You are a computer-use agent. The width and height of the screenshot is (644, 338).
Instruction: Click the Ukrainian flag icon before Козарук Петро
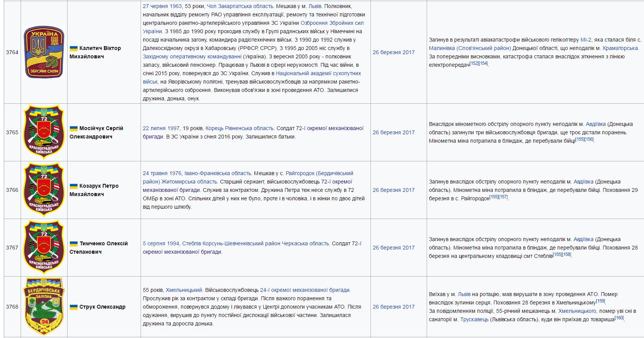73,186
